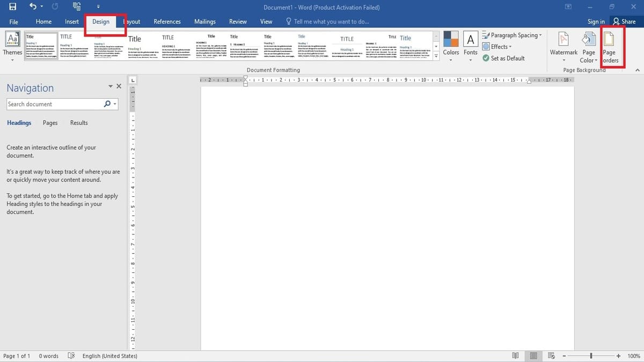Click 'English (United States)' language indicator
This screenshot has width=644, height=362.
point(110,356)
